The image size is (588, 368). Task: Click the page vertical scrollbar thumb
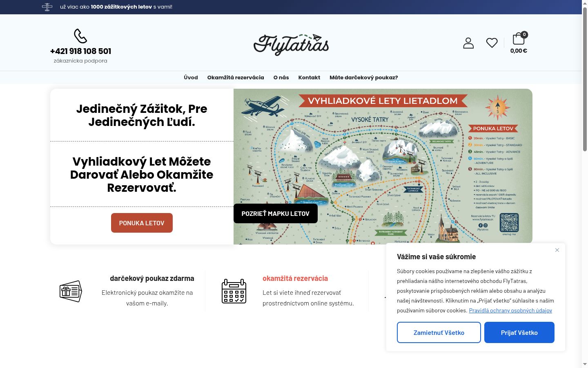pyautogui.click(x=585, y=79)
